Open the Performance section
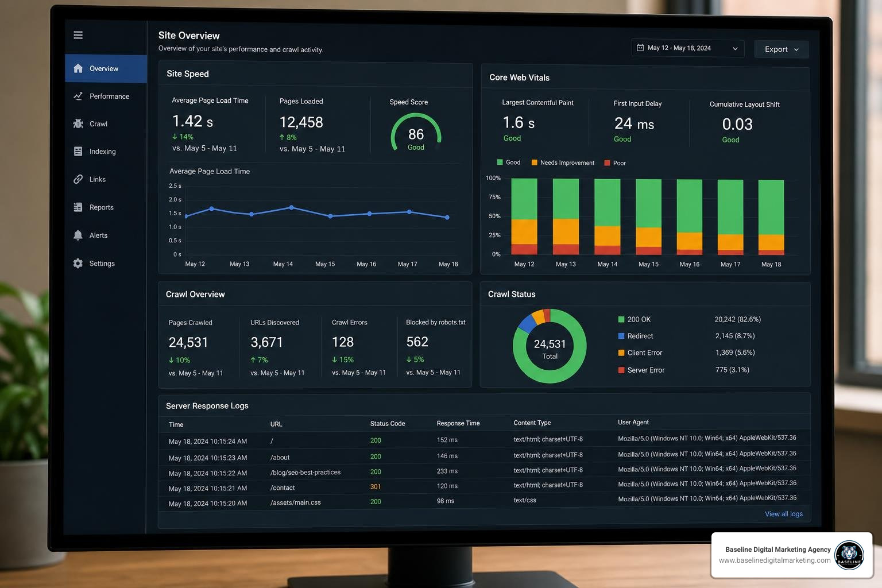 tap(106, 96)
